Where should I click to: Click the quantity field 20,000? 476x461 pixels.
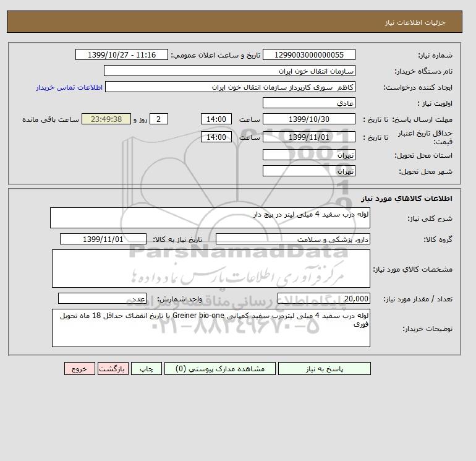click(323, 298)
